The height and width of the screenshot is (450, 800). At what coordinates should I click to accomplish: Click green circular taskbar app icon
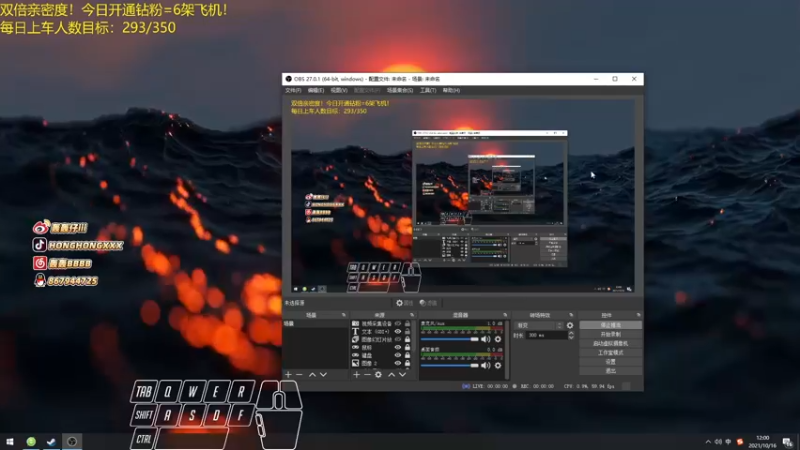click(x=31, y=441)
